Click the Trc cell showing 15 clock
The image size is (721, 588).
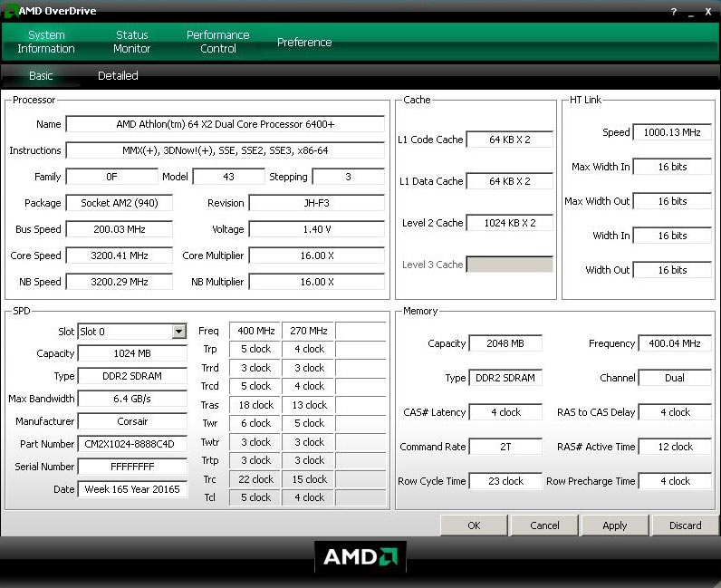308,479
